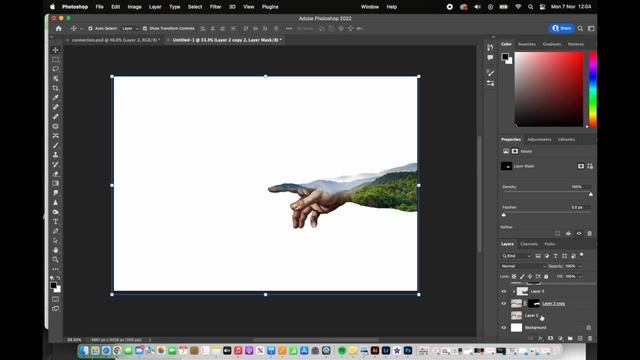Click the Delete mask trash icon in Properties

(x=589, y=233)
